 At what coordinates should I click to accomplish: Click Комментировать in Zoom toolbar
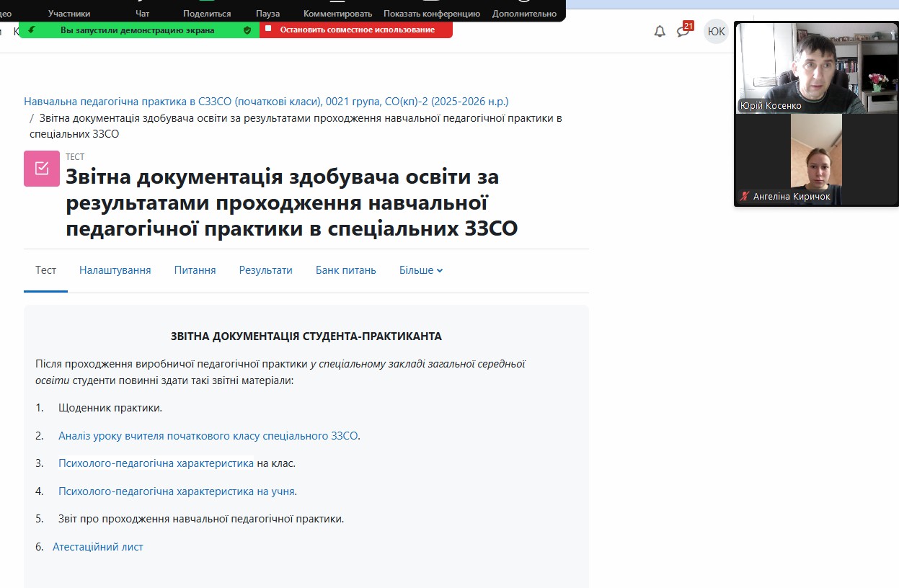pyautogui.click(x=337, y=13)
